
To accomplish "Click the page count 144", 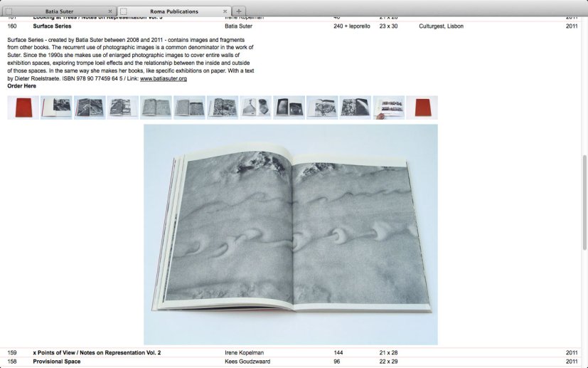I will click(x=338, y=352).
